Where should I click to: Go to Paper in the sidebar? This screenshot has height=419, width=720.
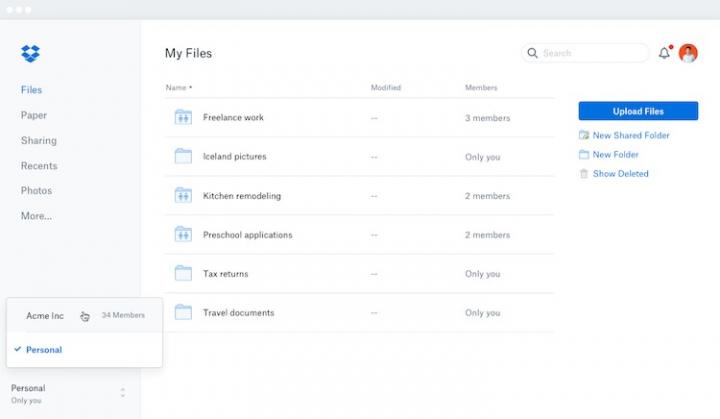(34, 115)
